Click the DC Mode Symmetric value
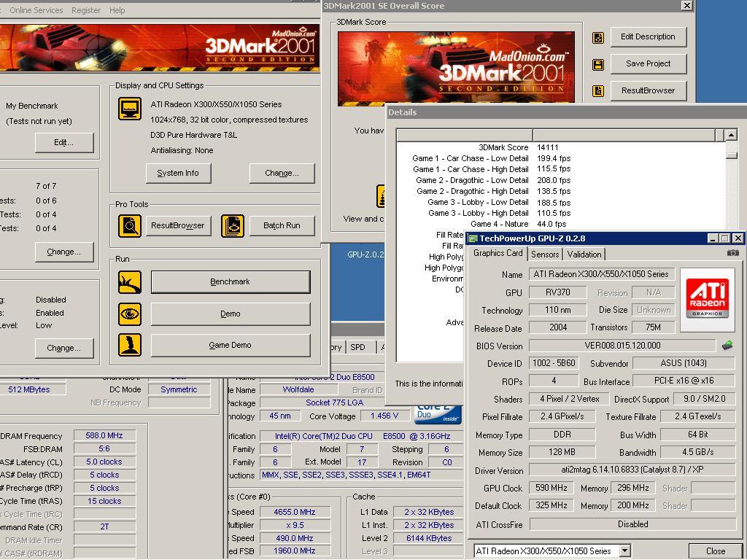Viewport: 747px width, 560px height. pos(179,389)
